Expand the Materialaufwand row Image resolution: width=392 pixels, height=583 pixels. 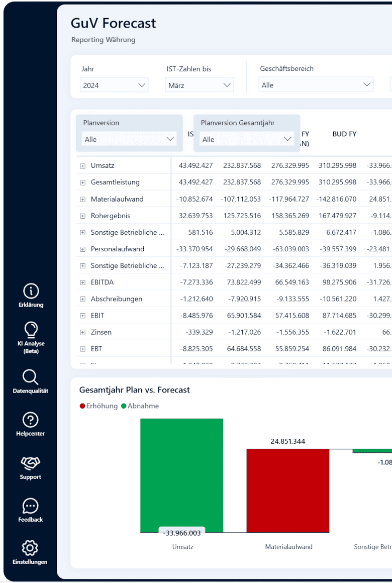[x=82, y=200]
